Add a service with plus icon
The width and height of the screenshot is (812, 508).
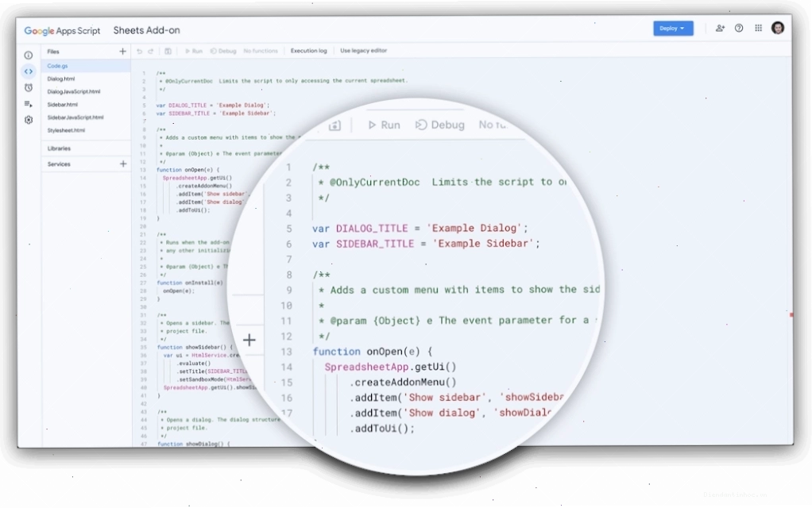122,164
